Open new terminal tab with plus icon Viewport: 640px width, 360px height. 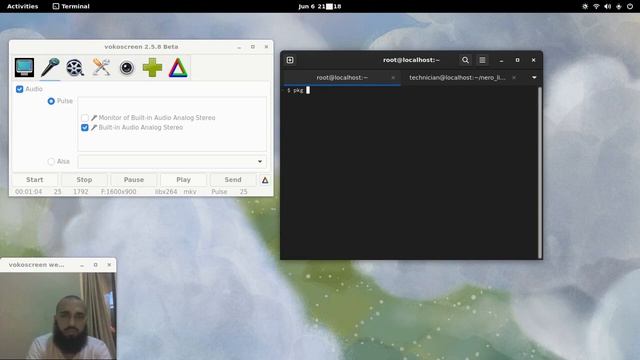tap(290, 60)
